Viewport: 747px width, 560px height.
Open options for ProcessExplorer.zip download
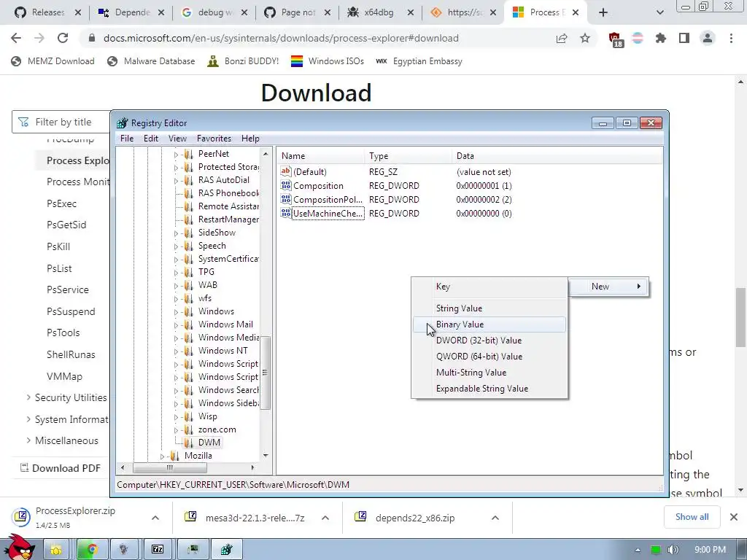155,518
